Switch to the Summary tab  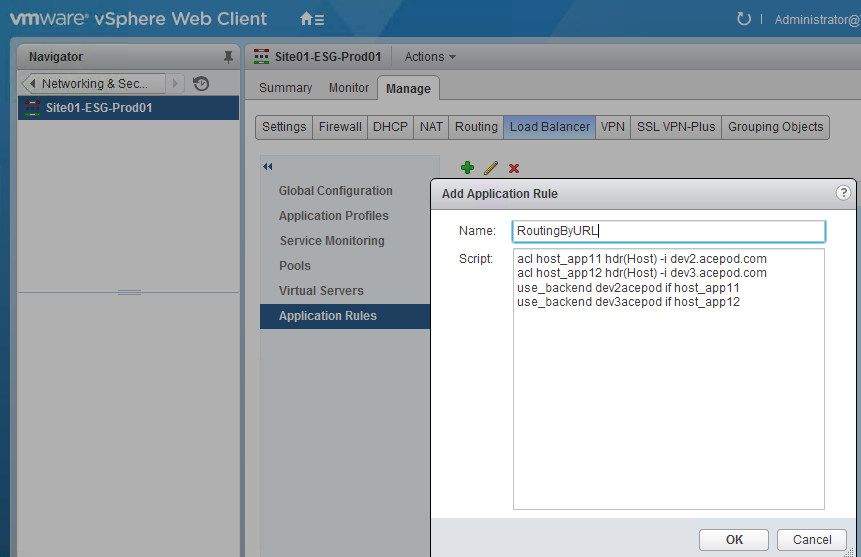286,88
